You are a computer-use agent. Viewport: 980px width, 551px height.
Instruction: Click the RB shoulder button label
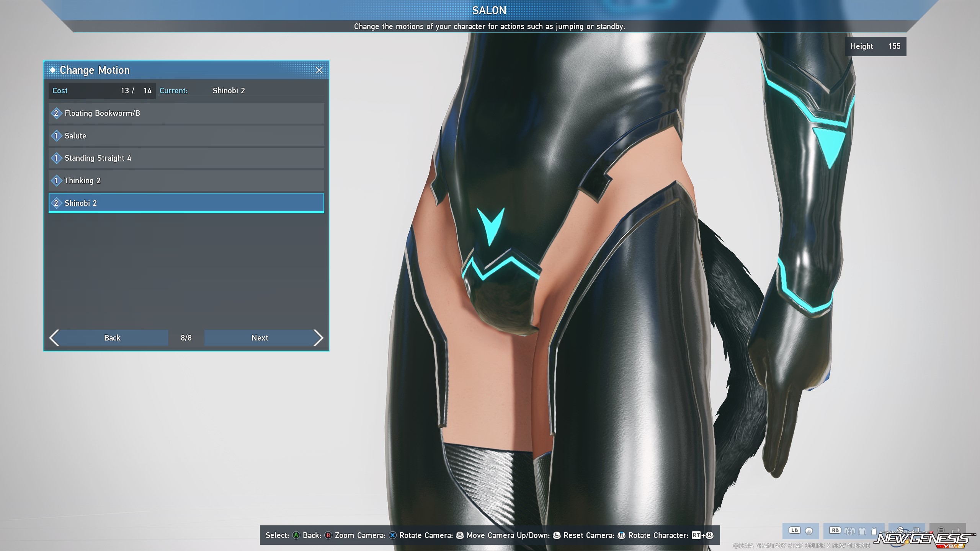[835, 530]
